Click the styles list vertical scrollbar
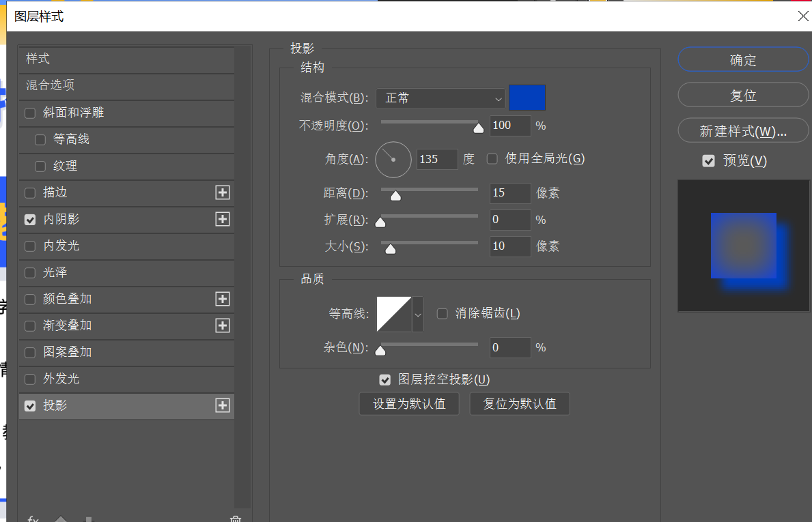The width and height of the screenshot is (812, 522). tap(242, 277)
